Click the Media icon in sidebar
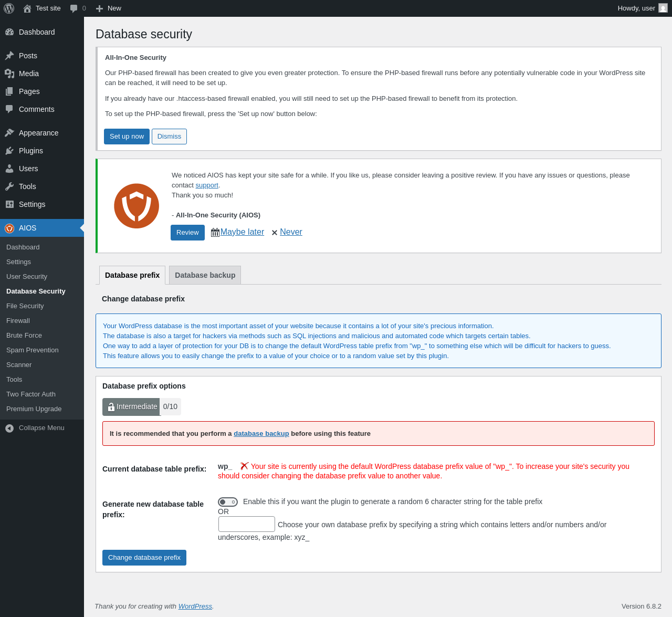The width and height of the screenshot is (672, 617). [x=9, y=74]
